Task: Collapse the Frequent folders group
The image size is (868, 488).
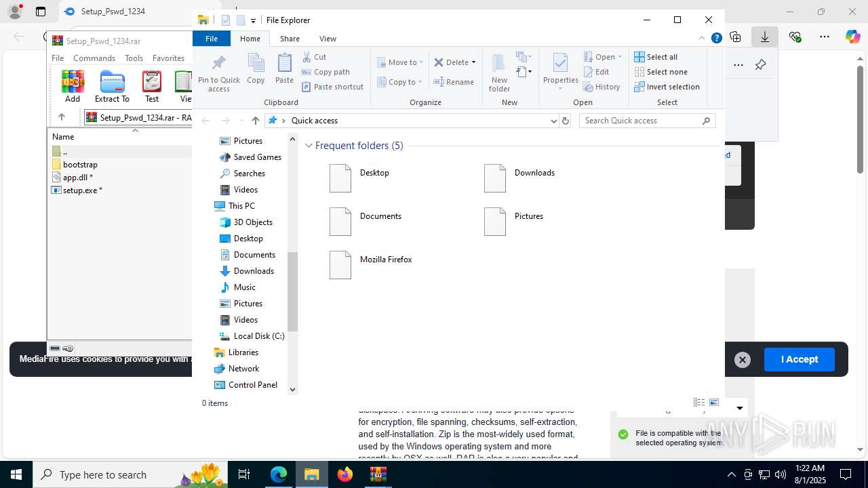Action: point(309,146)
